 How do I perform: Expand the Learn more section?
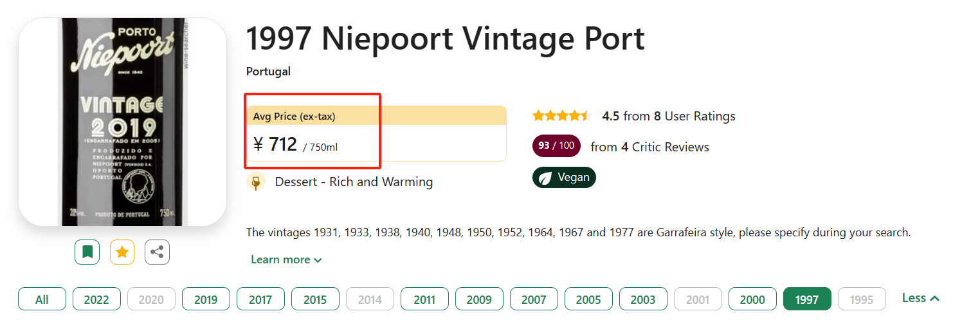point(286,259)
